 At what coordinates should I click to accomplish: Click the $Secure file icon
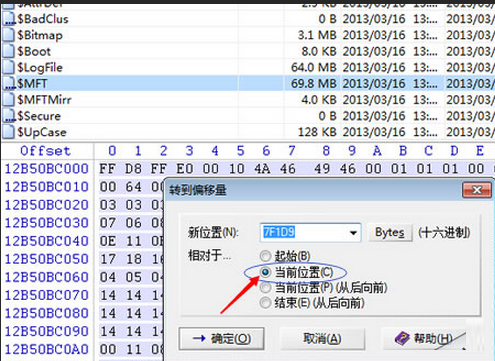point(9,116)
